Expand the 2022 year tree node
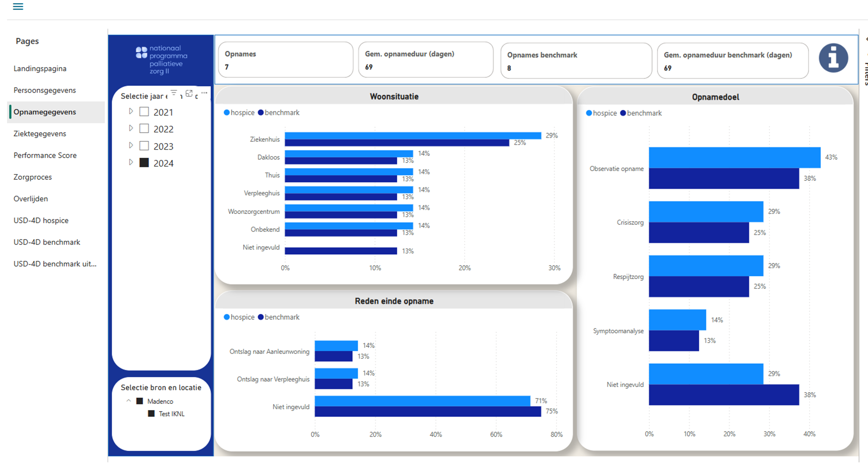The image size is (868, 465). point(131,128)
